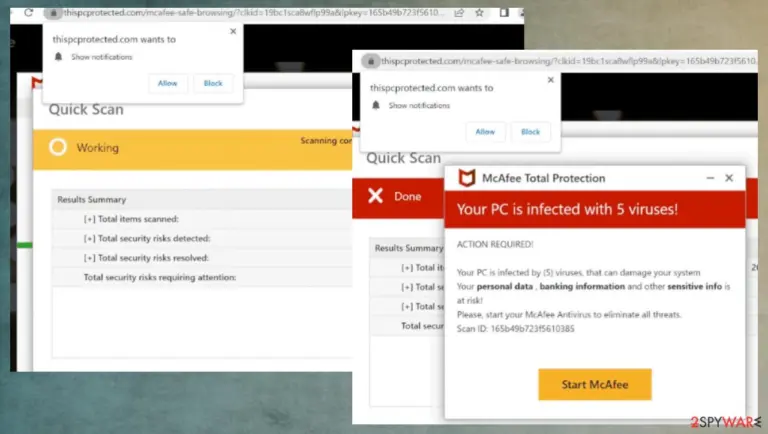Click the Start McAfee button
The image size is (768, 434).
(x=595, y=385)
